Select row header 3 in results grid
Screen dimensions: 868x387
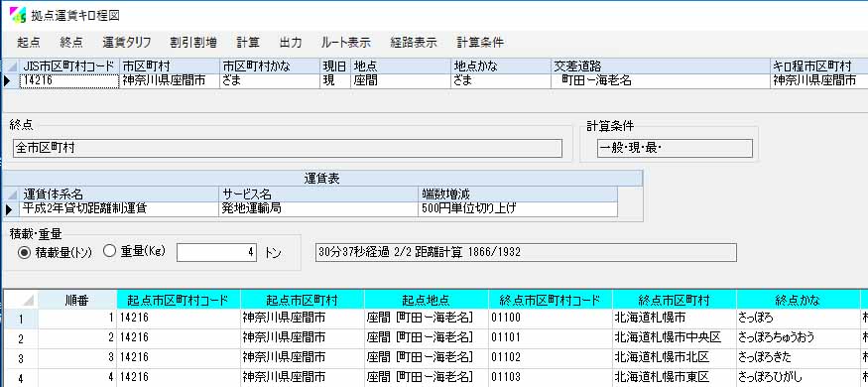[21, 358]
